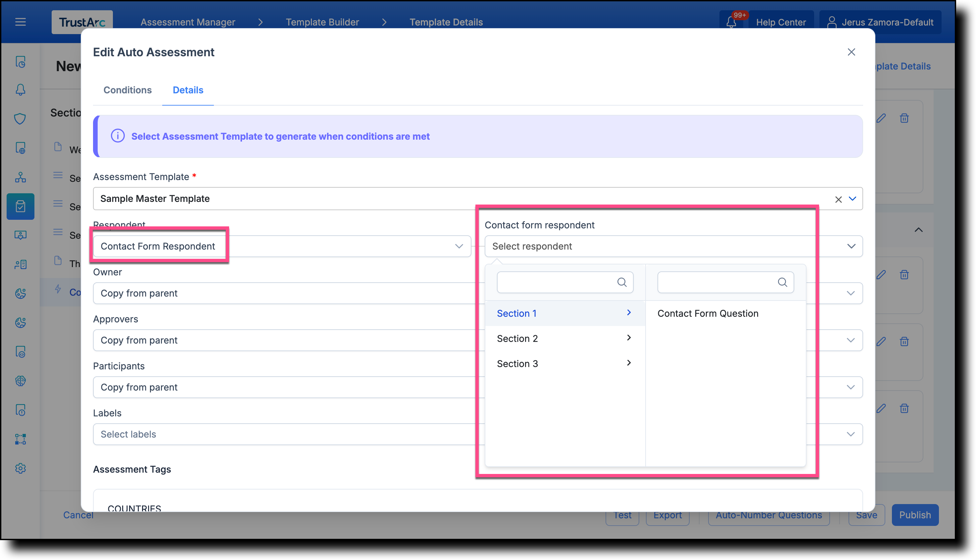
Task: Clear the Sample Master Template selection
Action: [x=838, y=199]
